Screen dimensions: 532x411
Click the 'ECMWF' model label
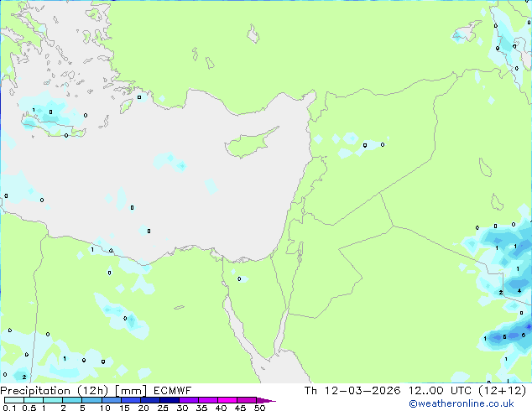click(x=173, y=391)
